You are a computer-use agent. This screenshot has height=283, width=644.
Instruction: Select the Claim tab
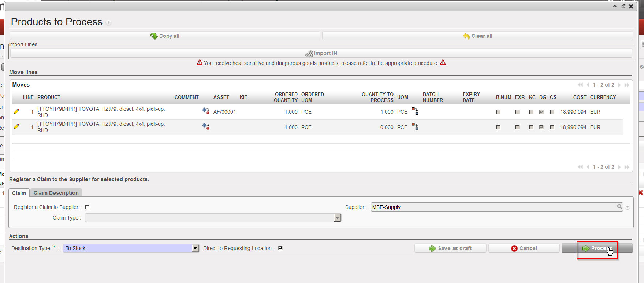tap(19, 193)
